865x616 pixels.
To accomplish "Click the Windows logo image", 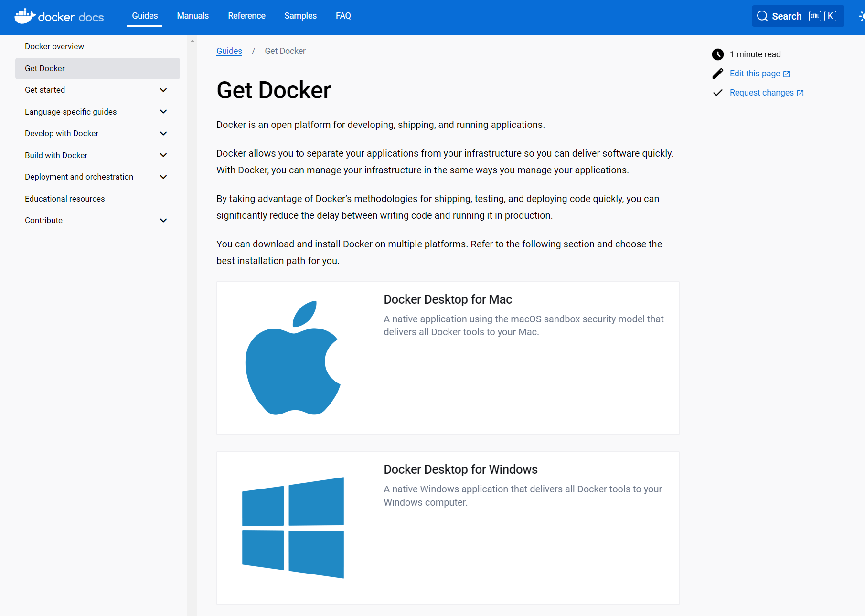I will pos(293,528).
